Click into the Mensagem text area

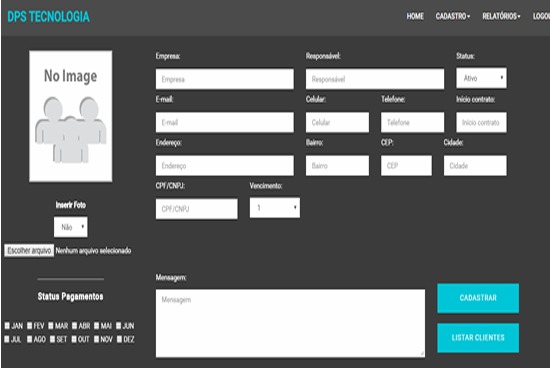(290, 323)
